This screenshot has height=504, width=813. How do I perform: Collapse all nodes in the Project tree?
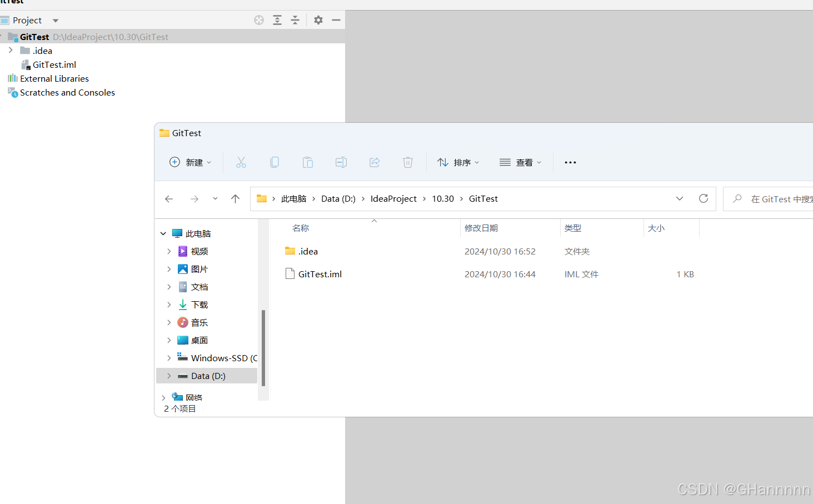pos(295,20)
